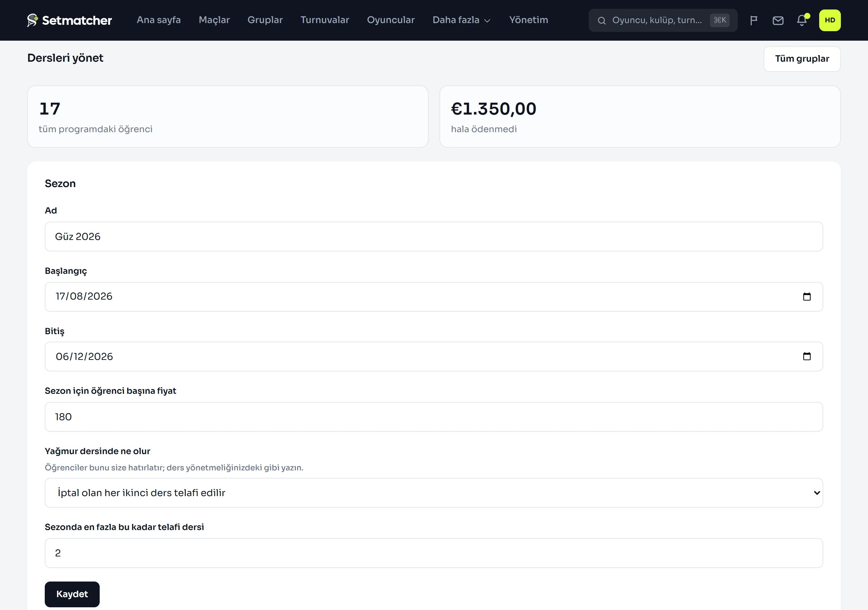Image resolution: width=868 pixels, height=610 pixels.
Task: Expand the Daha fazla menu
Action: (x=461, y=20)
